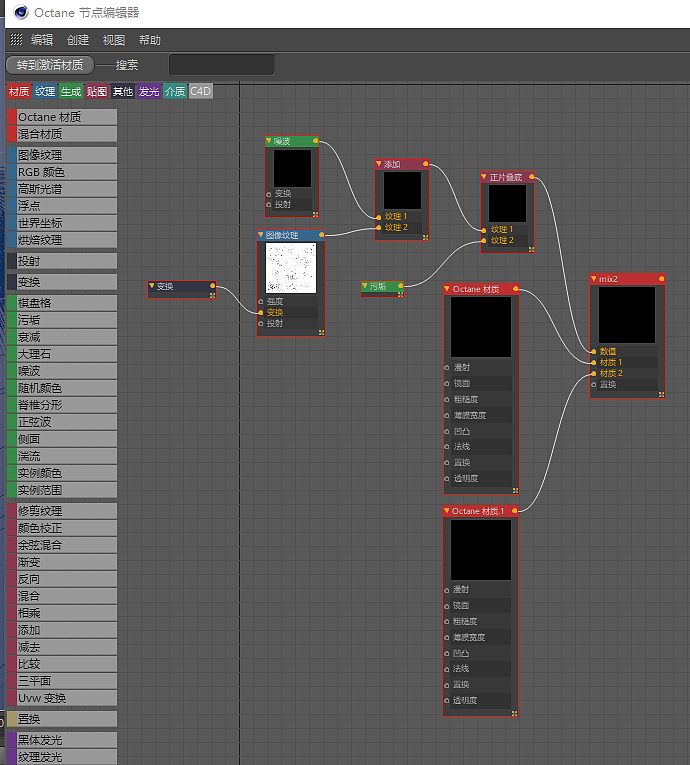Click the green swatch beside 棋盘格
This screenshot has height=765, width=690.
(x=12, y=303)
